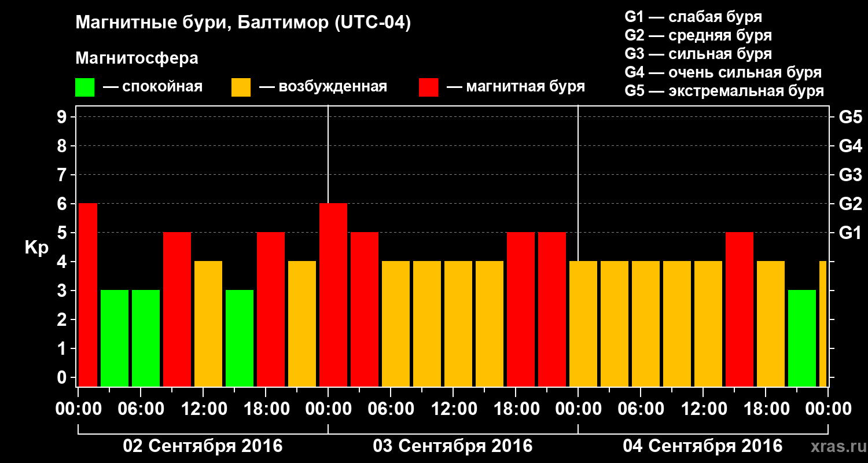The width and height of the screenshot is (868, 463).
Task: Click the 'G3' right-axis tick label
Action: point(850,175)
